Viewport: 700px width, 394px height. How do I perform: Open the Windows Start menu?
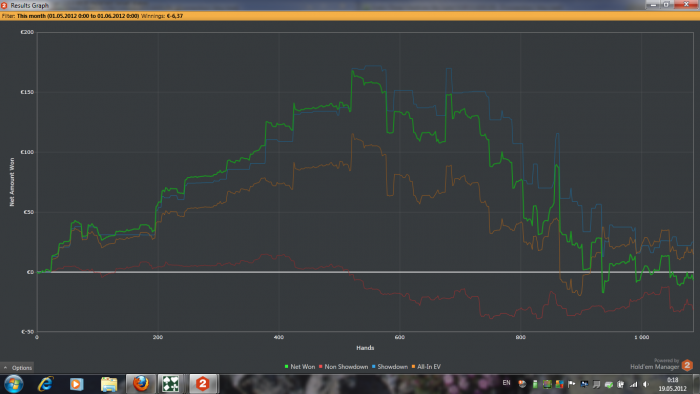click(x=13, y=384)
